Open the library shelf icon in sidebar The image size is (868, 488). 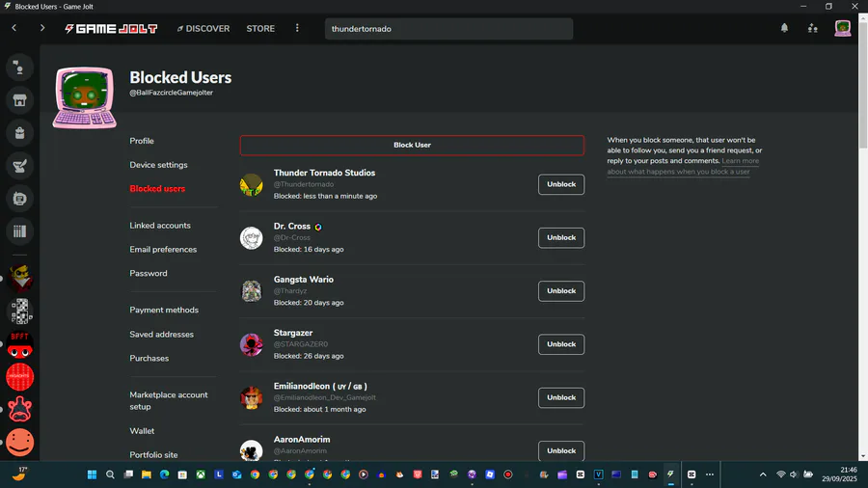click(19, 230)
